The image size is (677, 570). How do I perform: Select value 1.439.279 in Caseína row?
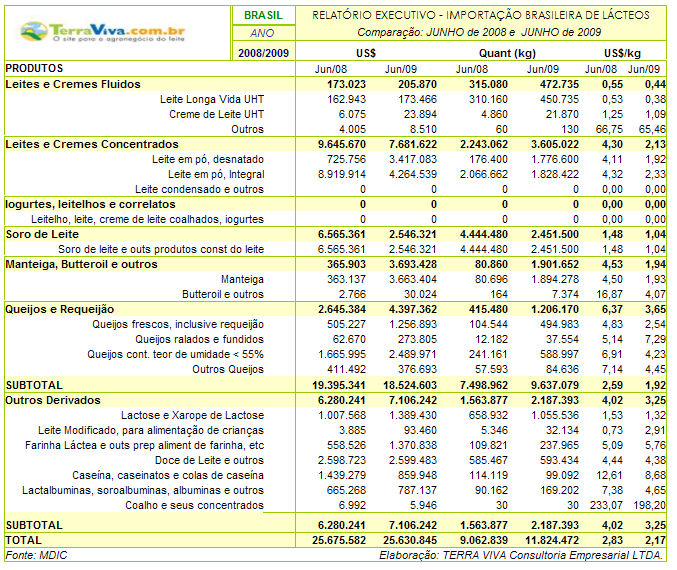[x=342, y=475]
